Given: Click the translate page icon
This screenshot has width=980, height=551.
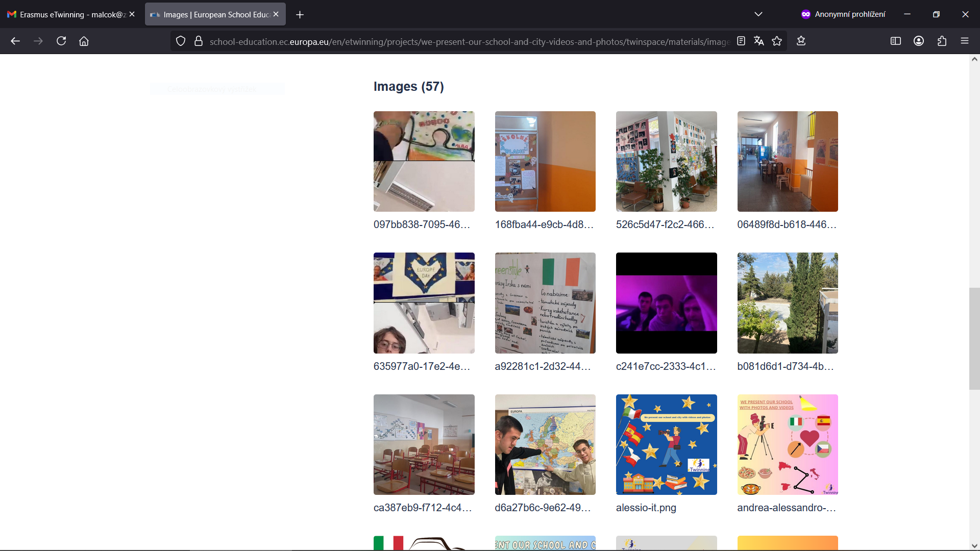Looking at the screenshot, I should coord(759,41).
